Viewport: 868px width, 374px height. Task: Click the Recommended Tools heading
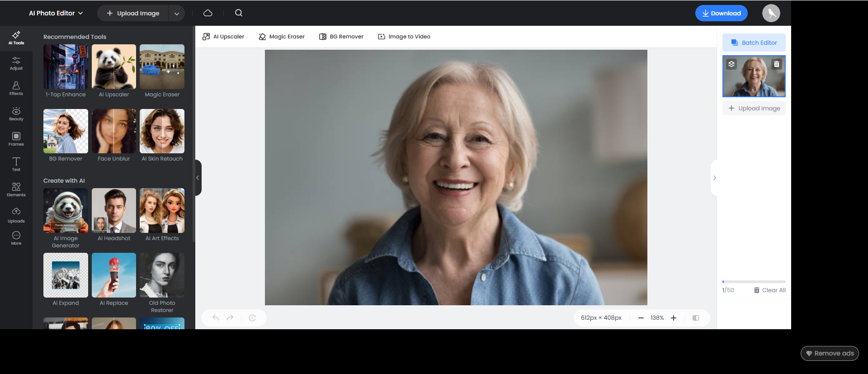click(x=75, y=37)
